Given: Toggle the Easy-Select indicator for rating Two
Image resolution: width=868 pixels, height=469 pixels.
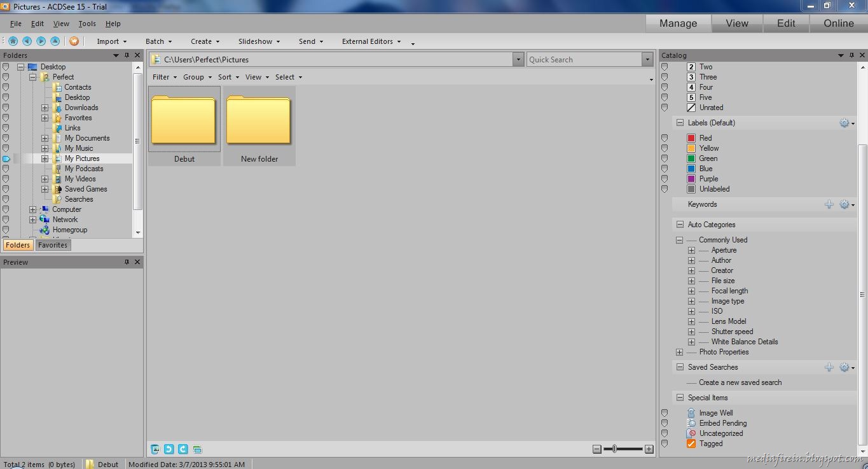Looking at the screenshot, I should (x=665, y=67).
